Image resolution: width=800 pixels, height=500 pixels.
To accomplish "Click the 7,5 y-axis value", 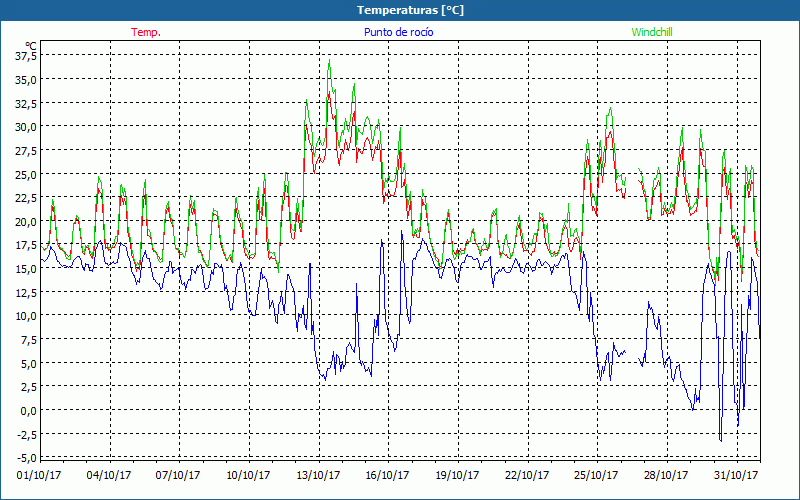I will 28,339.
